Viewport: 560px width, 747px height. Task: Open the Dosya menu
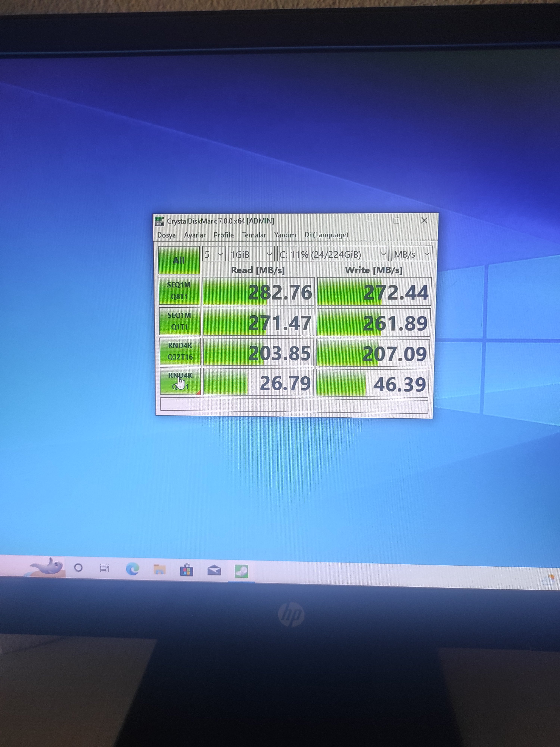tap(167, 235)
